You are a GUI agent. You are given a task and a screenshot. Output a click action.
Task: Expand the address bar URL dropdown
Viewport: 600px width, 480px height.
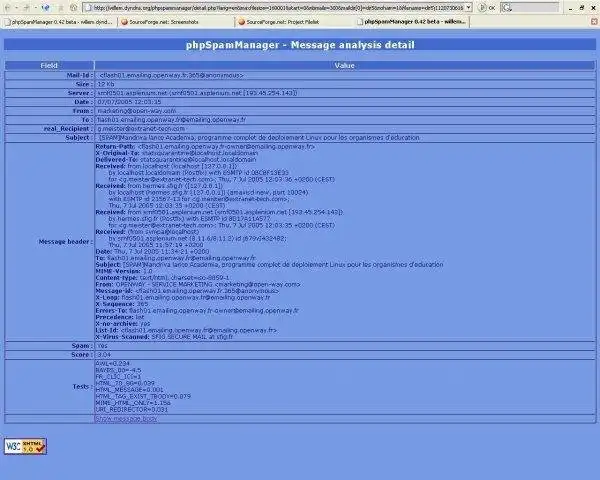tap(468, 8)
